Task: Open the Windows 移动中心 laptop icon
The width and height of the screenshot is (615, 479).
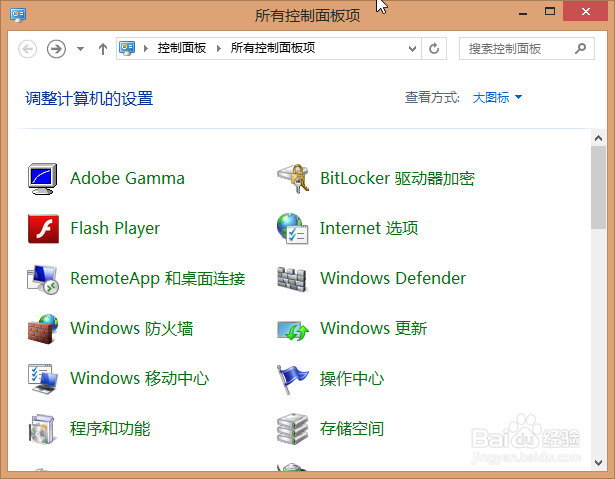Action: click(x=43, y=379)
